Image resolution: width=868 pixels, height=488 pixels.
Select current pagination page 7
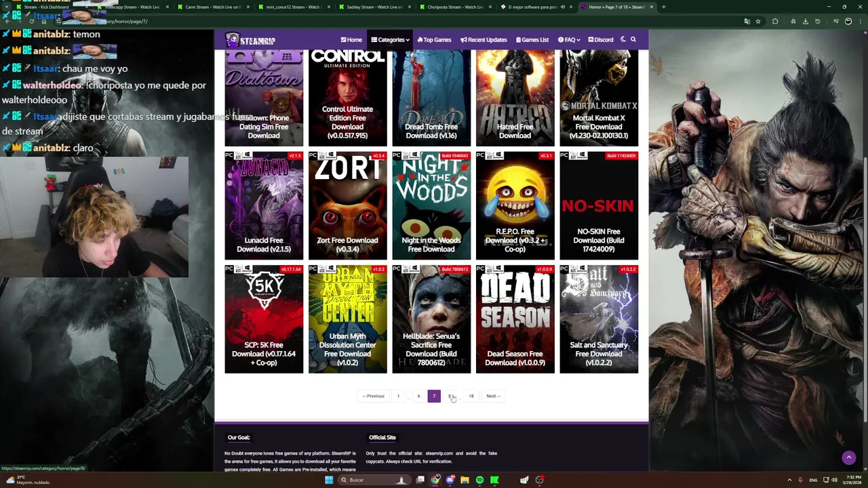click(x=434, y=396)
